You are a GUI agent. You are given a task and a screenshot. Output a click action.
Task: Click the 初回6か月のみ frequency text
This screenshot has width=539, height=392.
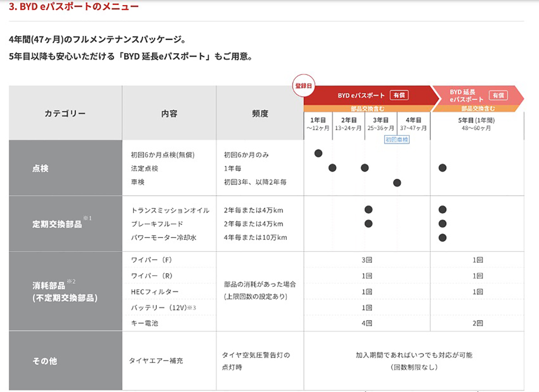pos(246,155)
